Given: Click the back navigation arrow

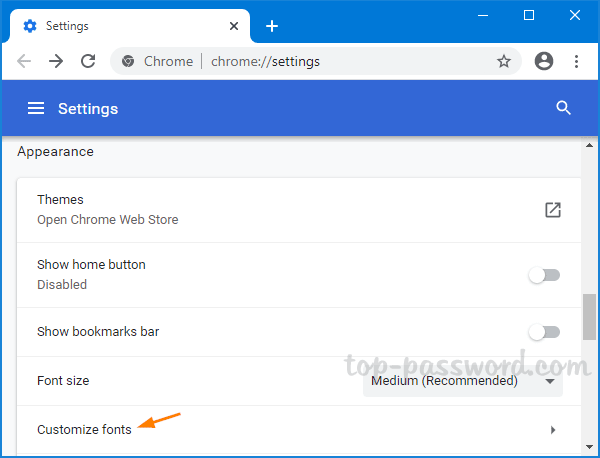Looking at the screenshot, I should [x=24, y=61].
